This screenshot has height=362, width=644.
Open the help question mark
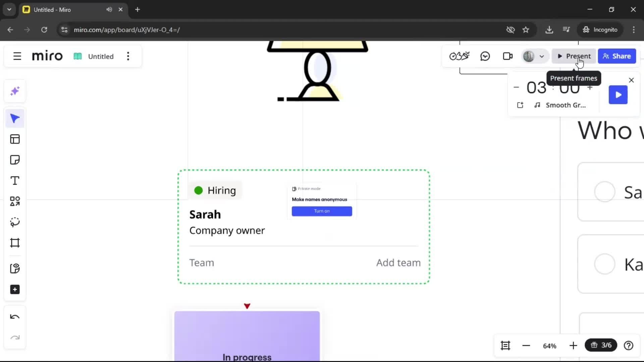[629, 346]
